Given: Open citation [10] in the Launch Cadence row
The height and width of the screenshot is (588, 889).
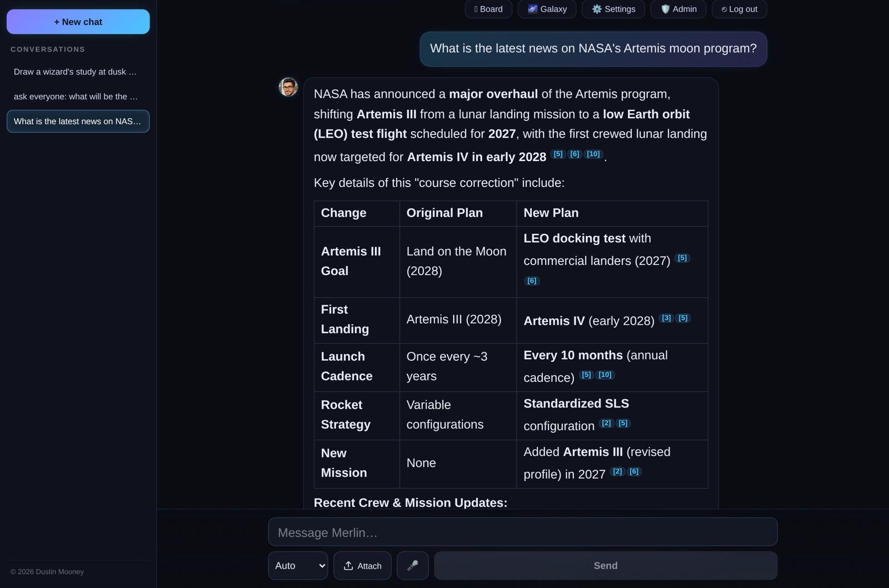Looking at the screenshot, I should (605, 374).
